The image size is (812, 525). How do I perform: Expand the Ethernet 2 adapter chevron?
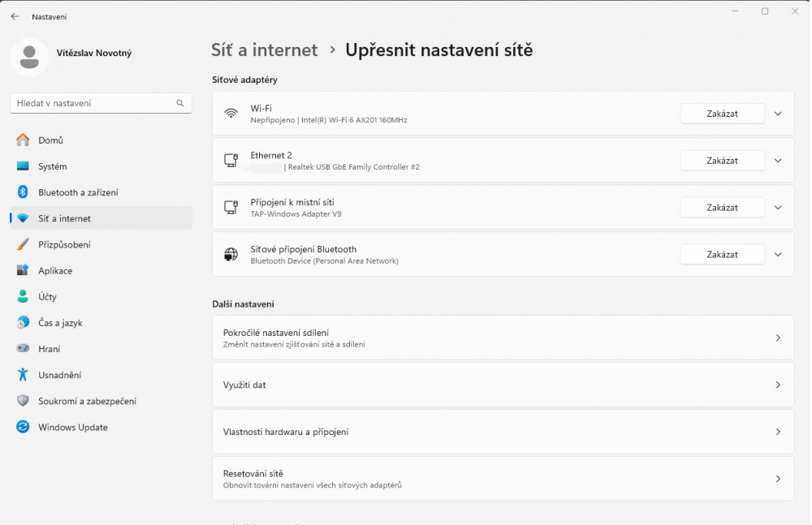click(778, 161)
